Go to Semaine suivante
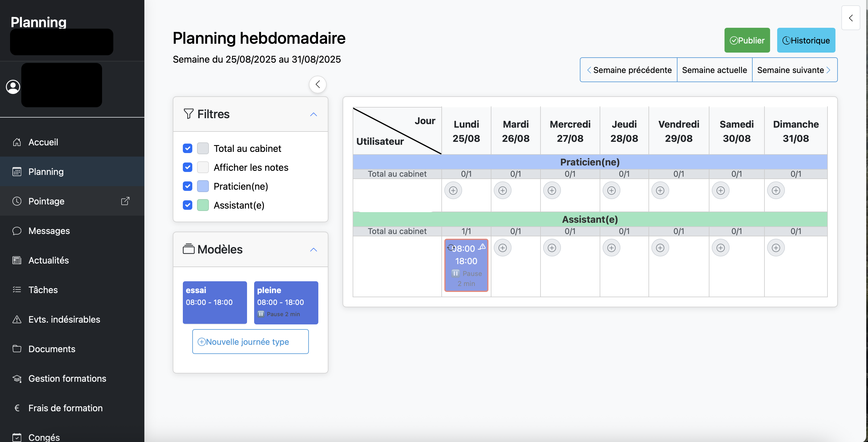The height and width of the screenshot is (442, 868). pyautogui.click(x=794, y=70)
